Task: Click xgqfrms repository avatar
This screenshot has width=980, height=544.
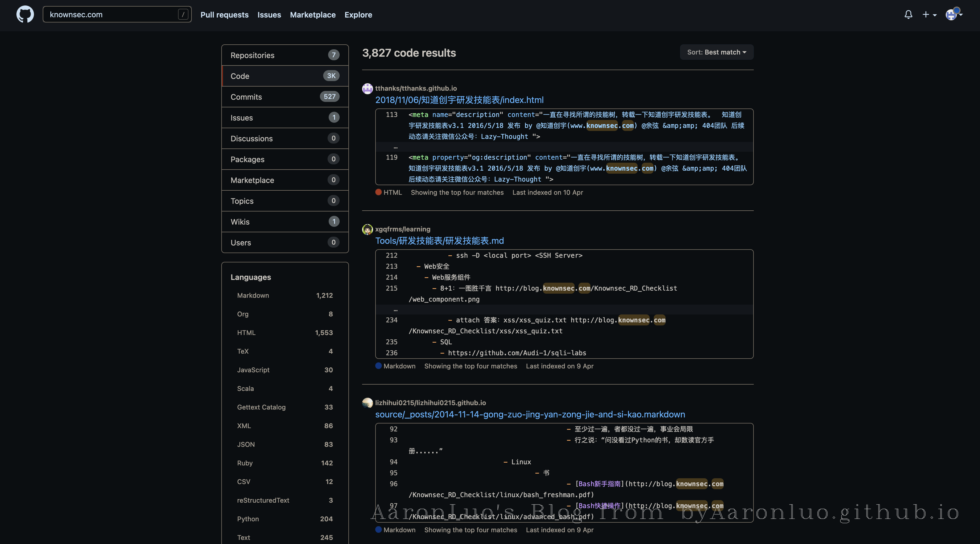Action: pos(367,229)
